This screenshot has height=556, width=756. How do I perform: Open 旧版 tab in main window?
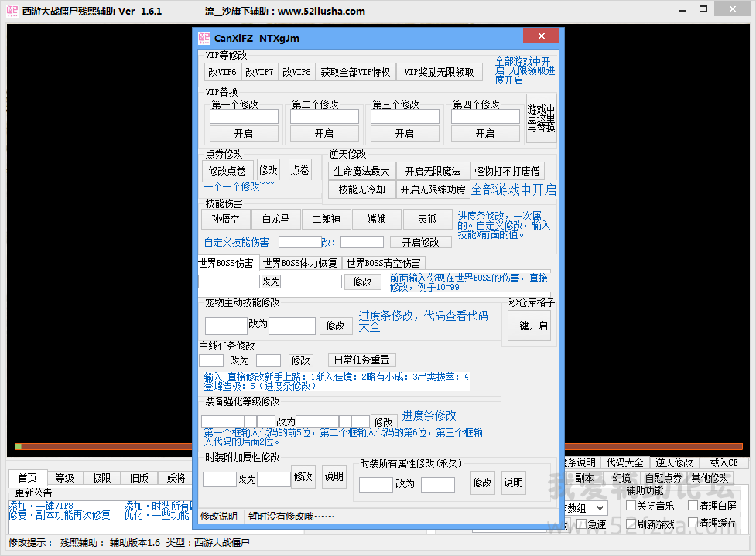click(x=139, y=478)
